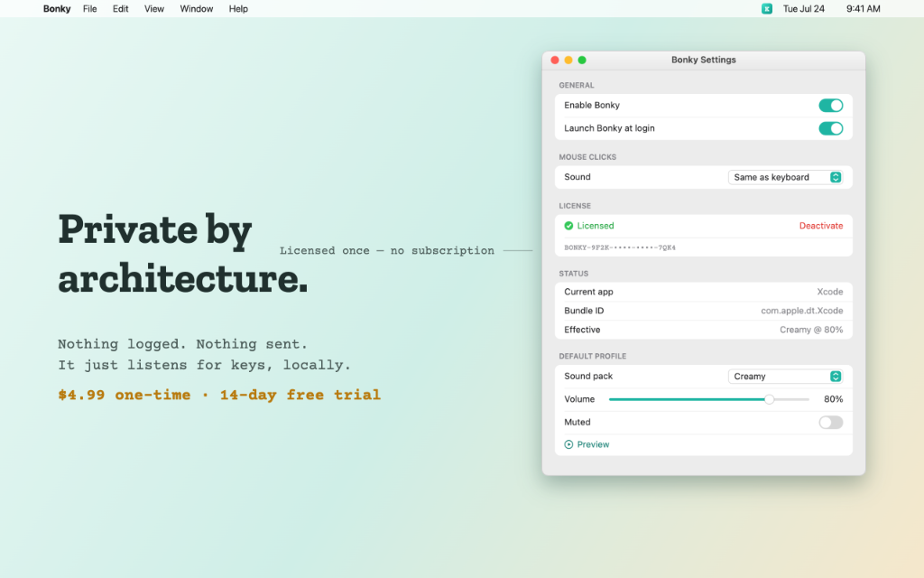Click the $4.99 one-time pricing text
The image size is (924, 578).
(x=125, y=396)
